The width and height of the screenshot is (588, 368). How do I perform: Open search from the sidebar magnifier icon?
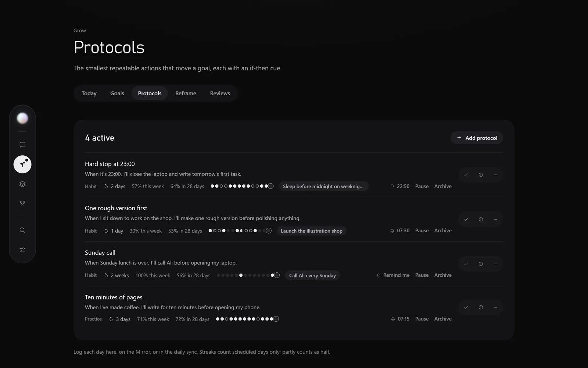pyautogui.click(x=22, y=230)
